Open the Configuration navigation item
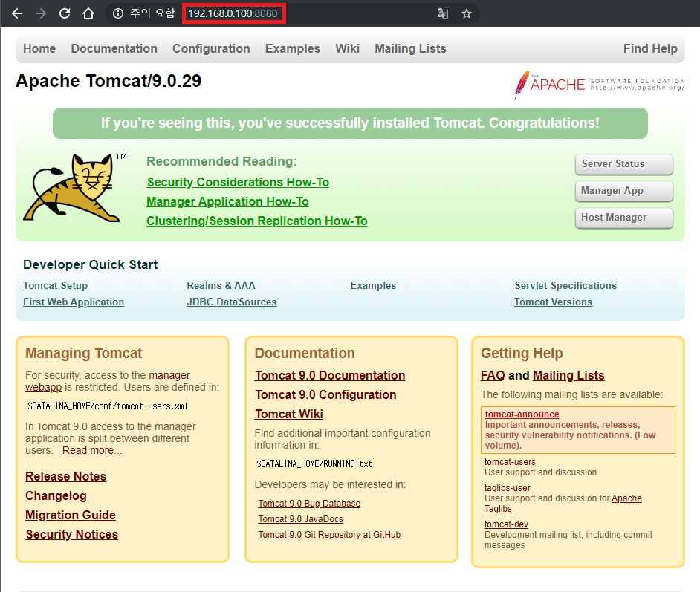The height and width of the screenshot is (592, 700). click(211, 48)
